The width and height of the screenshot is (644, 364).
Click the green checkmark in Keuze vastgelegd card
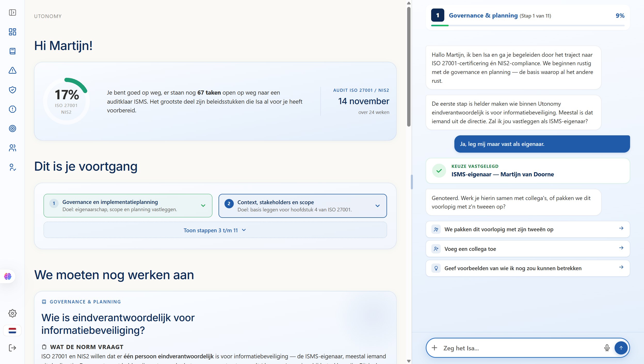tap(439, 171)
